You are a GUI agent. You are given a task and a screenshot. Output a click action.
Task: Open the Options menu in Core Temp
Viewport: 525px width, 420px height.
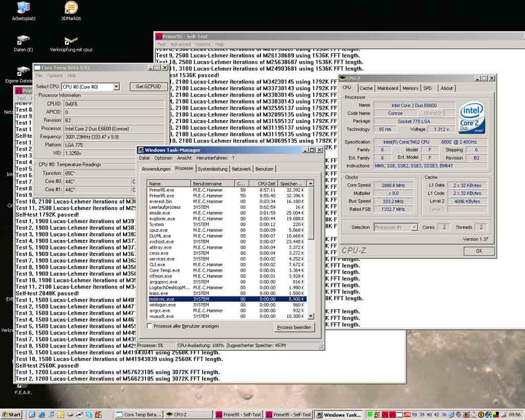point(54,76)
